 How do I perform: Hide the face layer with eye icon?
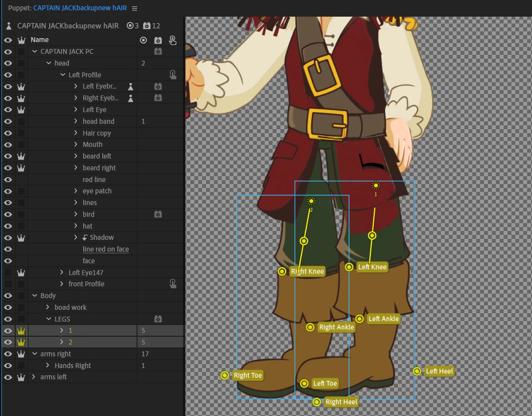click(8, 261)
